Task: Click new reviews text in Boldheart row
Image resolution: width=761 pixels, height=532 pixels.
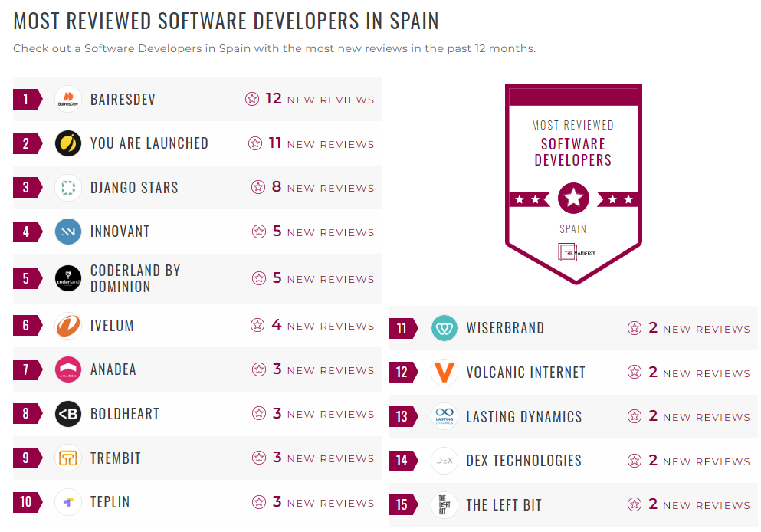Action: (x=323, y=413)
